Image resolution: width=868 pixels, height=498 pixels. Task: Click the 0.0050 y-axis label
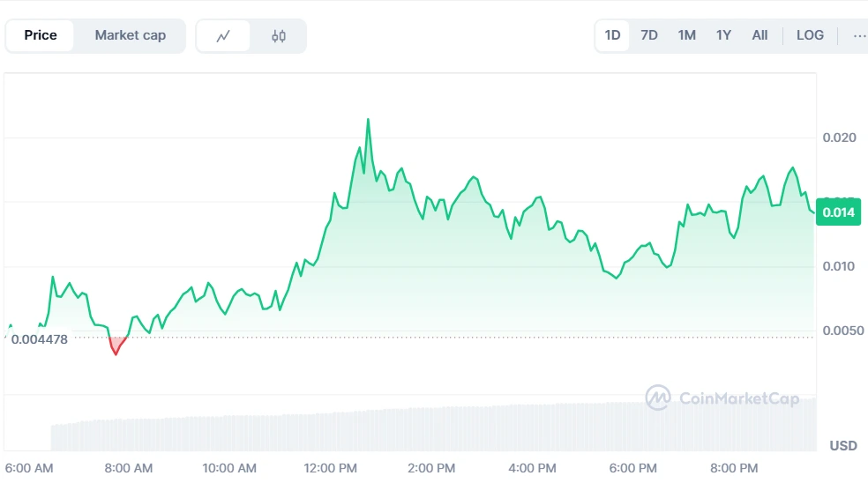pos(843,331)
